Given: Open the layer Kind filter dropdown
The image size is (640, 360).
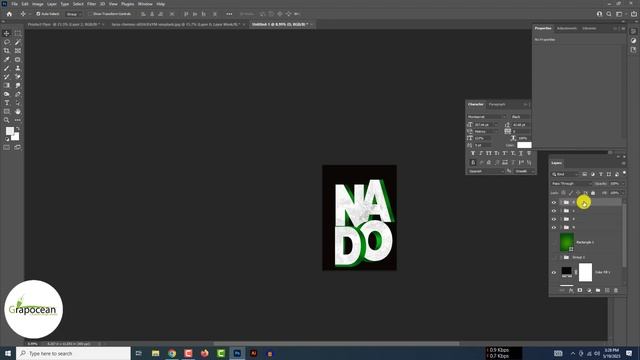Looking at the screenshot, I should tap(565, 174).
